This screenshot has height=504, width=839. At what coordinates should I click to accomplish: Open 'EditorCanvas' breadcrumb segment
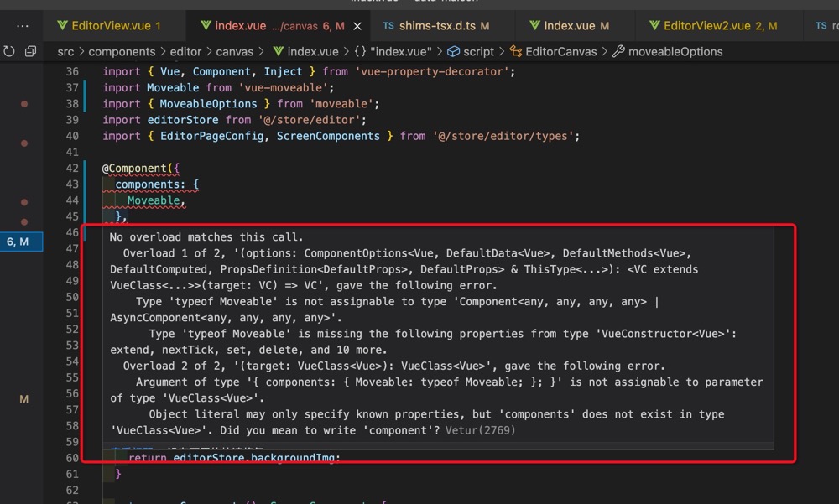(560, 52)
